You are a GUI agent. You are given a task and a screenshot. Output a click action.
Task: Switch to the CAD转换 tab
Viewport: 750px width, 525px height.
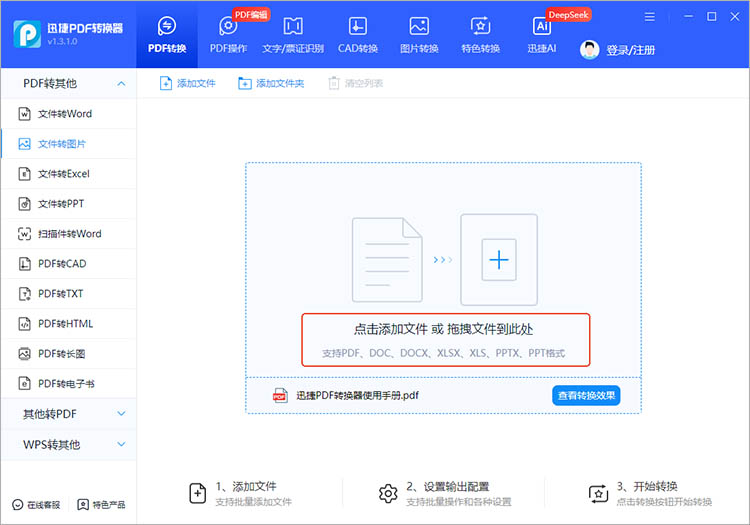point(358,34)
